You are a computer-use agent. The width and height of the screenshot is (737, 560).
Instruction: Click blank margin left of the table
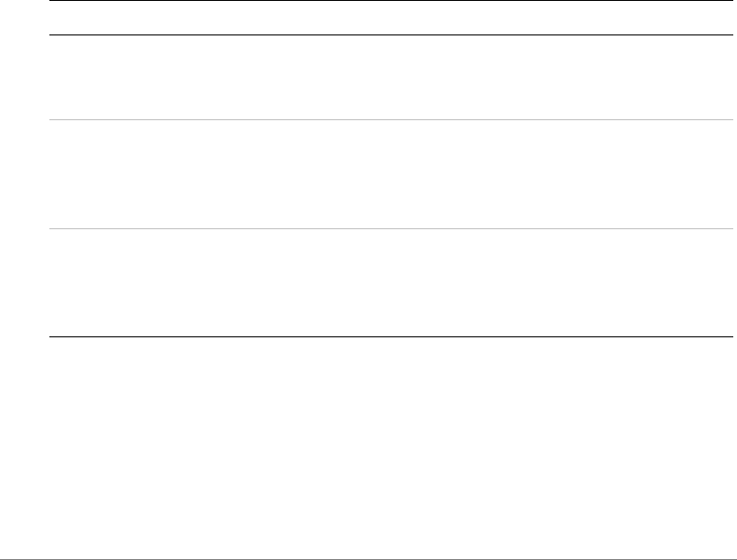point(24,170)
